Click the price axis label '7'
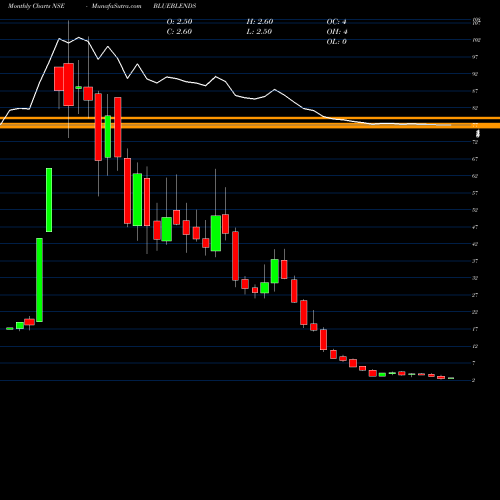 coord(474,363)
